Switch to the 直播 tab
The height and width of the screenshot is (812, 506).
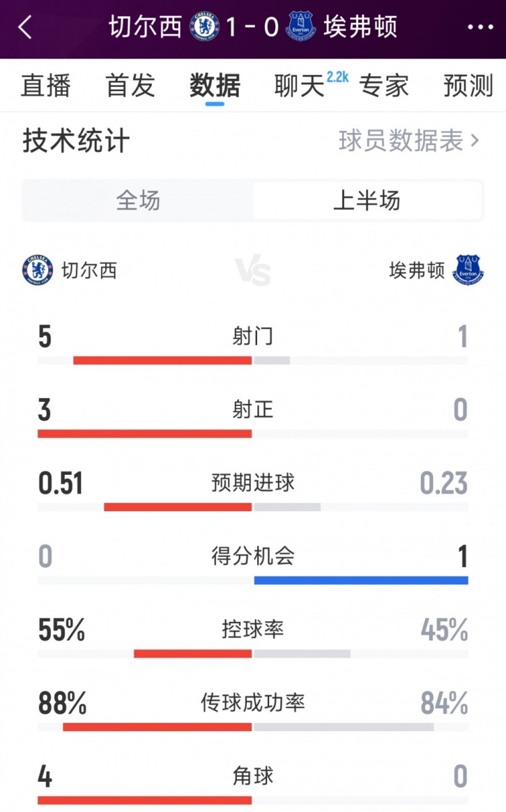[46, 86]
